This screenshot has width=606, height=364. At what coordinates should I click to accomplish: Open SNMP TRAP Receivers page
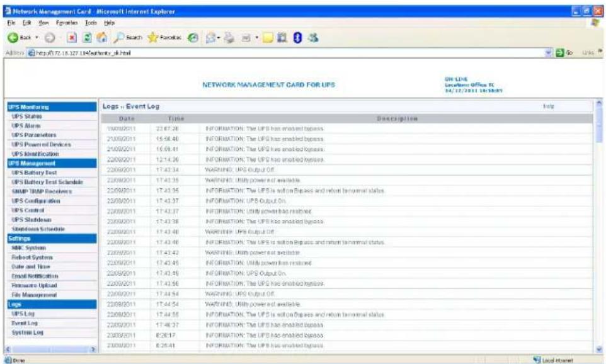(x=42, y=191)
